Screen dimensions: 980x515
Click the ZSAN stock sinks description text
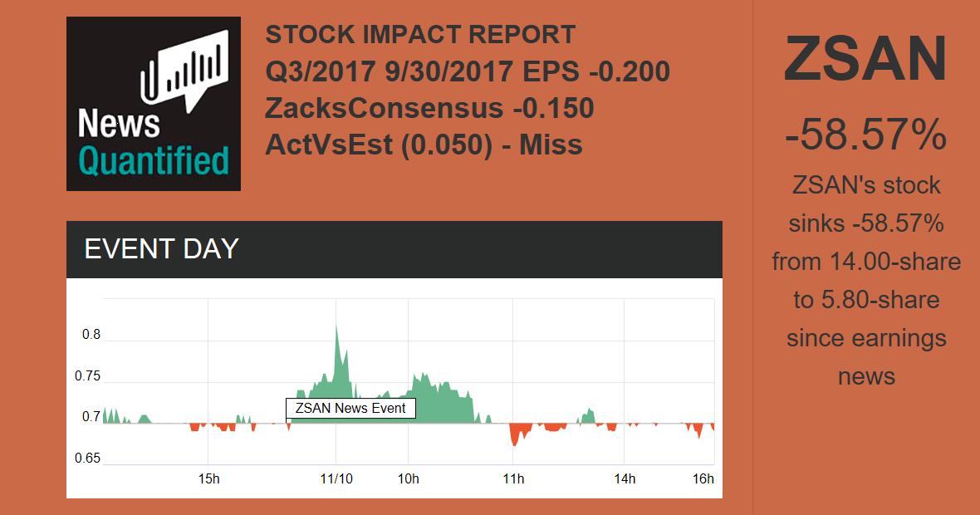(865, 281)
